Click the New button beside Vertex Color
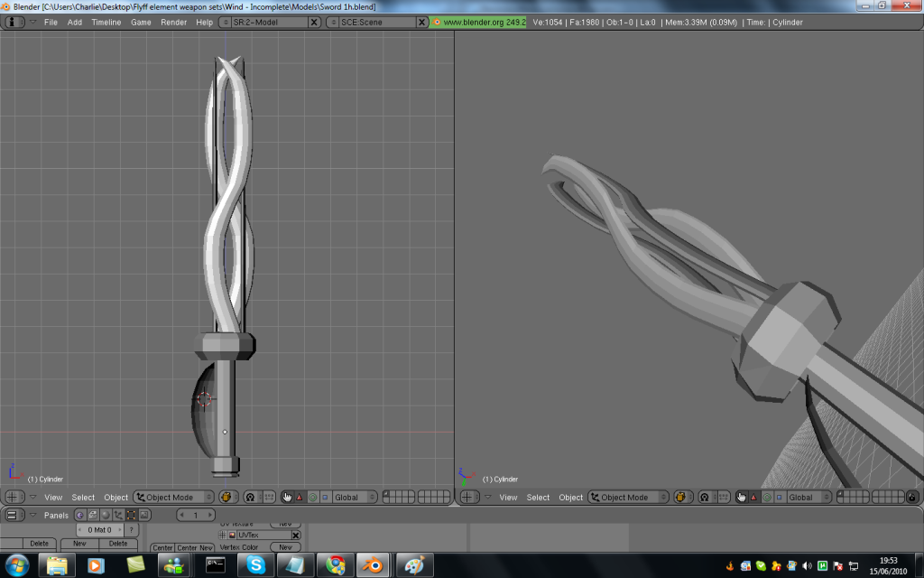Image resolution: width=924 pixels, height=578 pixels. (284, 547)
